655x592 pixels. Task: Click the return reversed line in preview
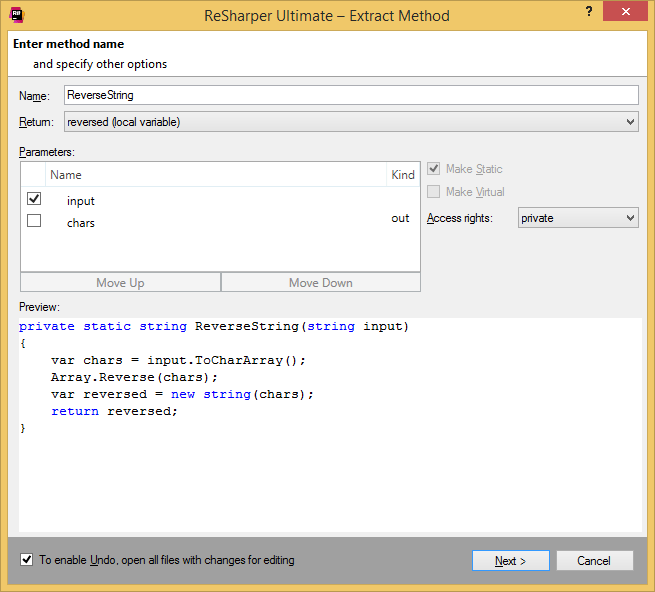(114, 412)
